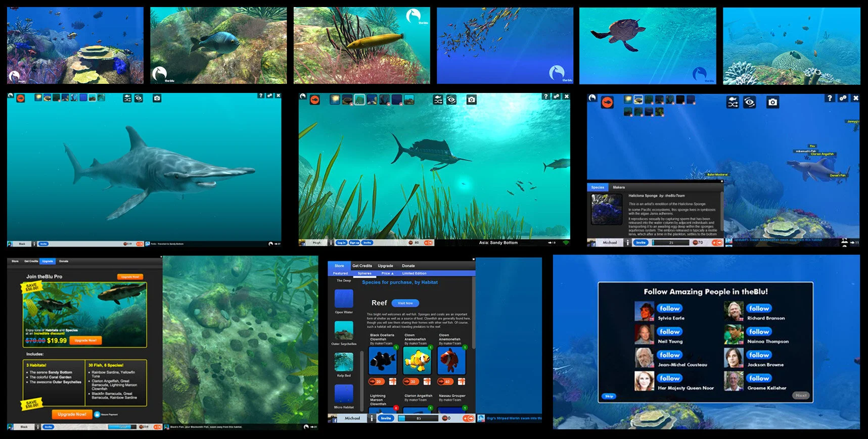This screenshot has height=439, width=868.
Task: Follow Sylvia Earle
Action: coord(669,308)
